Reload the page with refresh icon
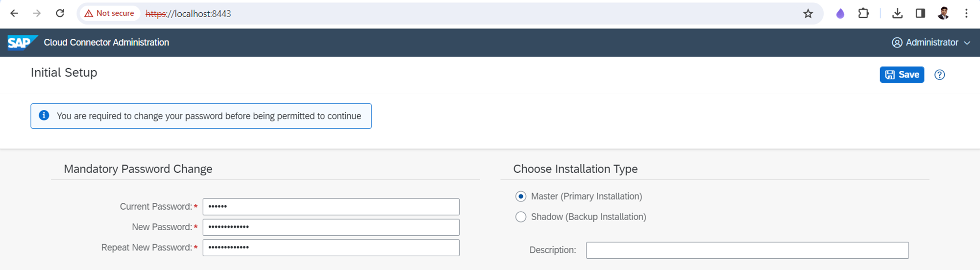 click(60, 13)
